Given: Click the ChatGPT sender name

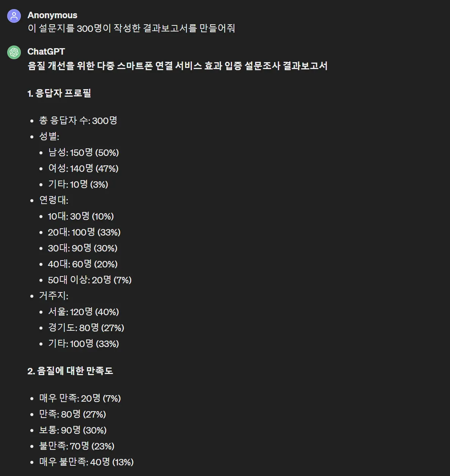Looking at the screenshot, I should point(46,52).
